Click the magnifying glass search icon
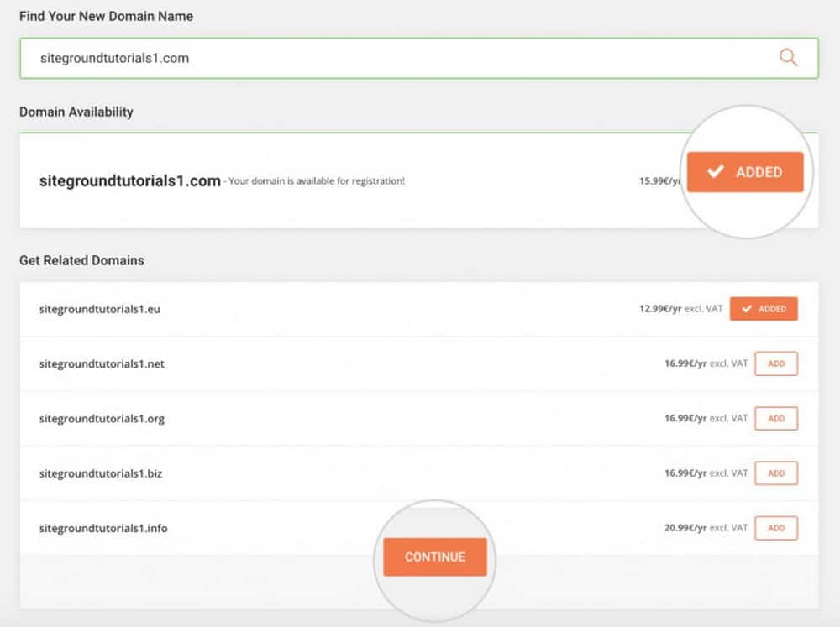 pos(788,58)
